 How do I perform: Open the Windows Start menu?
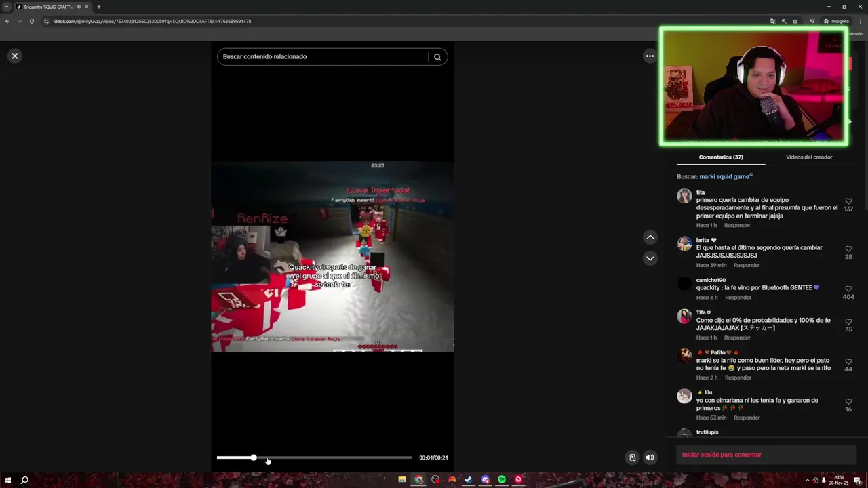7,480
